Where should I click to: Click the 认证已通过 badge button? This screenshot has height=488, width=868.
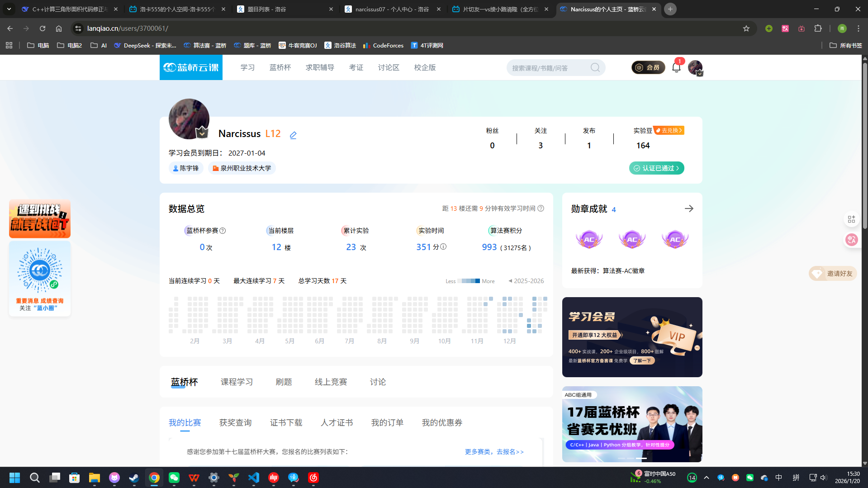tap(656, 168)
